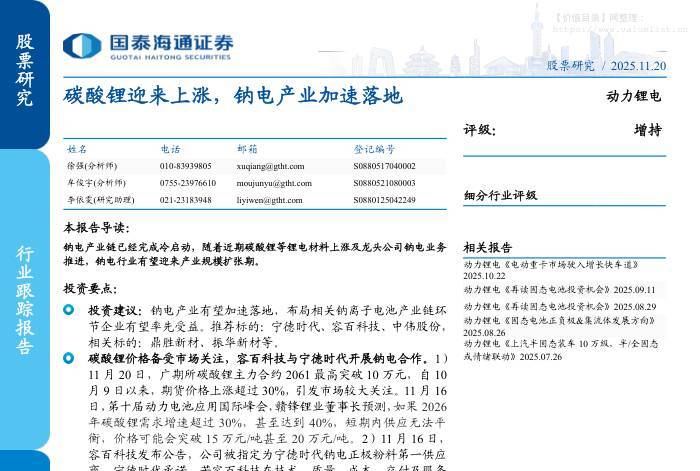The height and width of the screenshot is (471, 700).
Task: Click the 增持 rating value
Action: pos(648,130)
